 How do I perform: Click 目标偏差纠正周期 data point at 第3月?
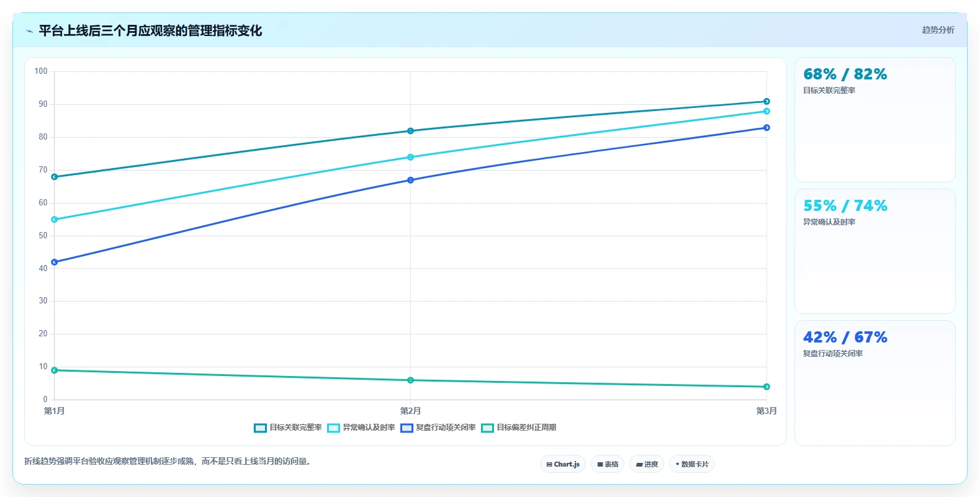coord(766,387)
